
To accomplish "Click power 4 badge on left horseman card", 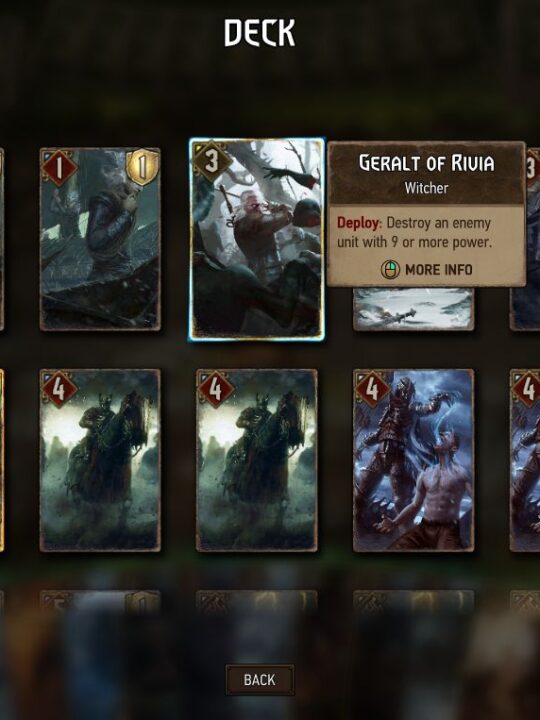I will [x=59, y=390].
